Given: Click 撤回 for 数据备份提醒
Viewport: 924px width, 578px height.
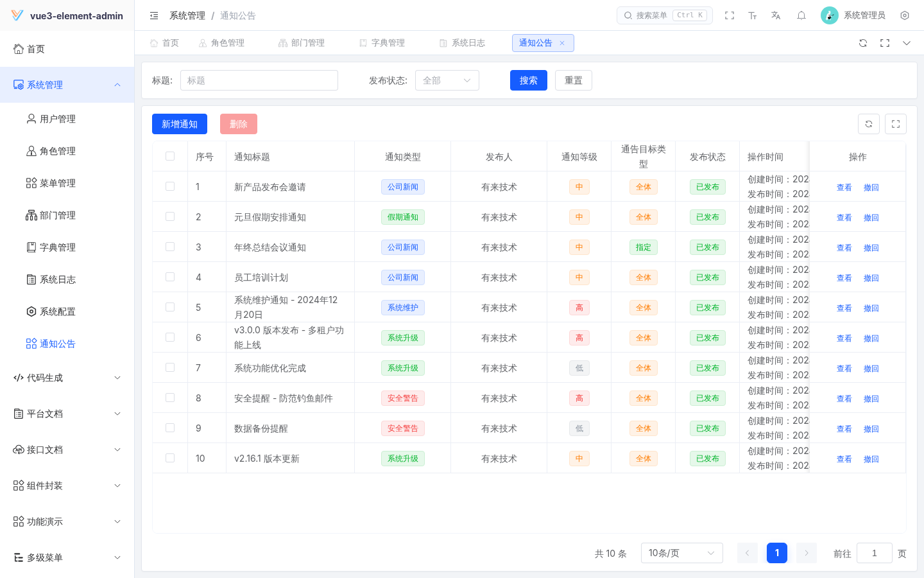Looking at the screenshot, I should (x=871, y=429).
